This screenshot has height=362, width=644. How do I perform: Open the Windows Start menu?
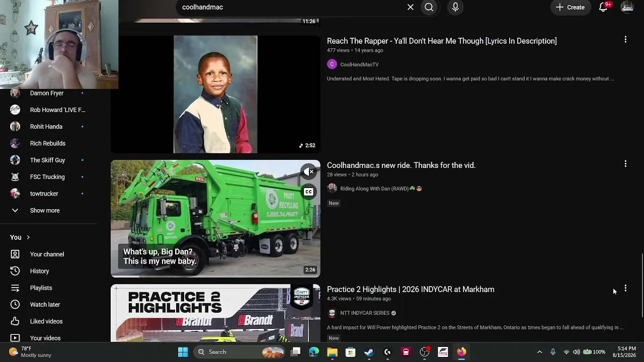click(x=183, y=352)
